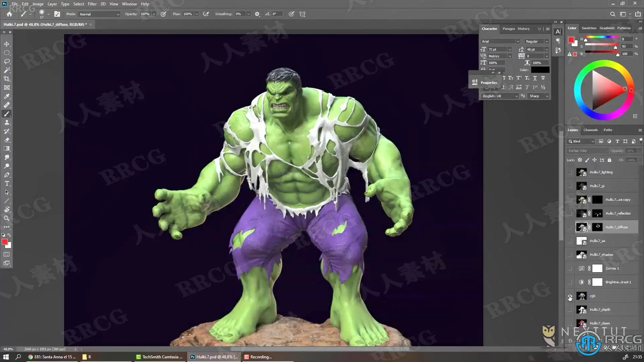Select the Pen tool
Screen dimensions: 644x362
tap(7, 175)
